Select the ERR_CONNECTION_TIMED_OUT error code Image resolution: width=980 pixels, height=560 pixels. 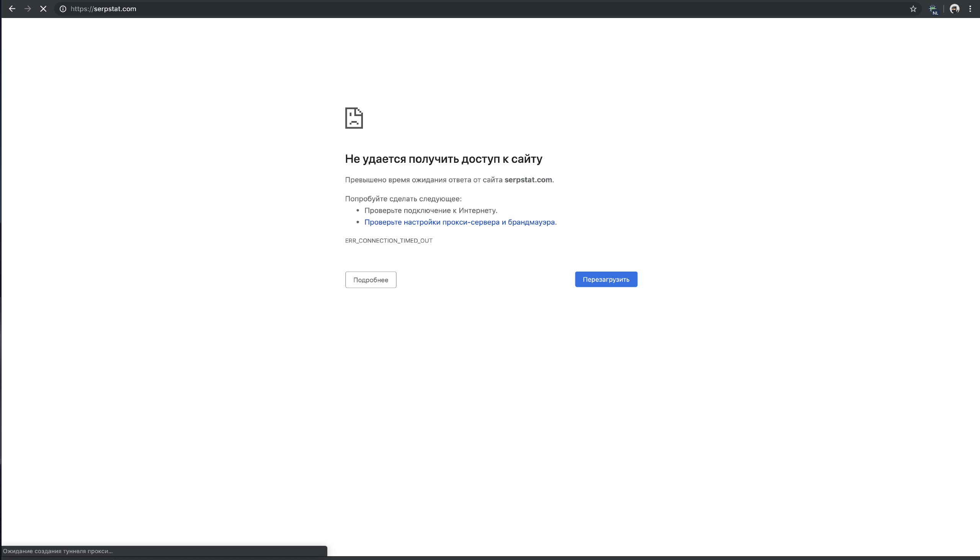[389, 241]
